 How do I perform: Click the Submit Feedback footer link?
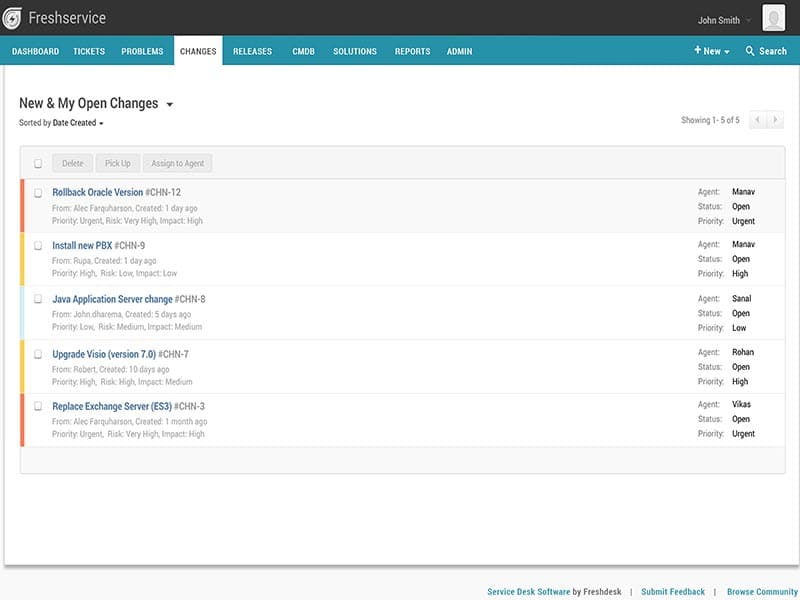672,592
